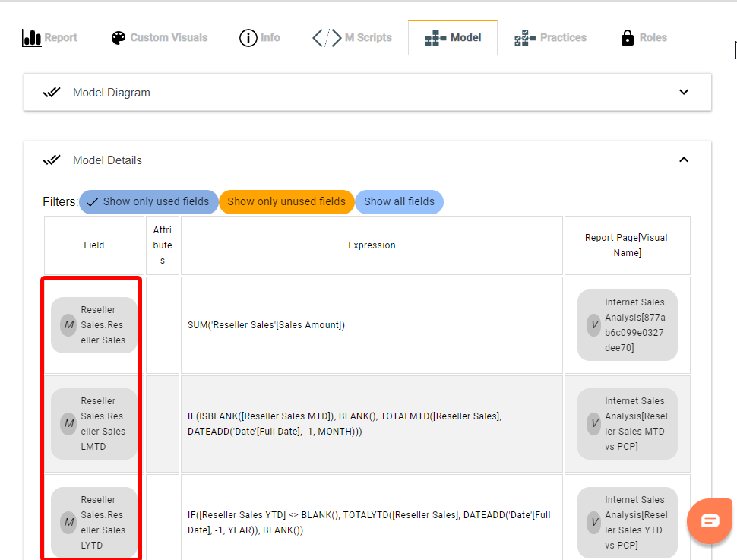Expand the Model Diagram panel chevron

tap(684, 92)
